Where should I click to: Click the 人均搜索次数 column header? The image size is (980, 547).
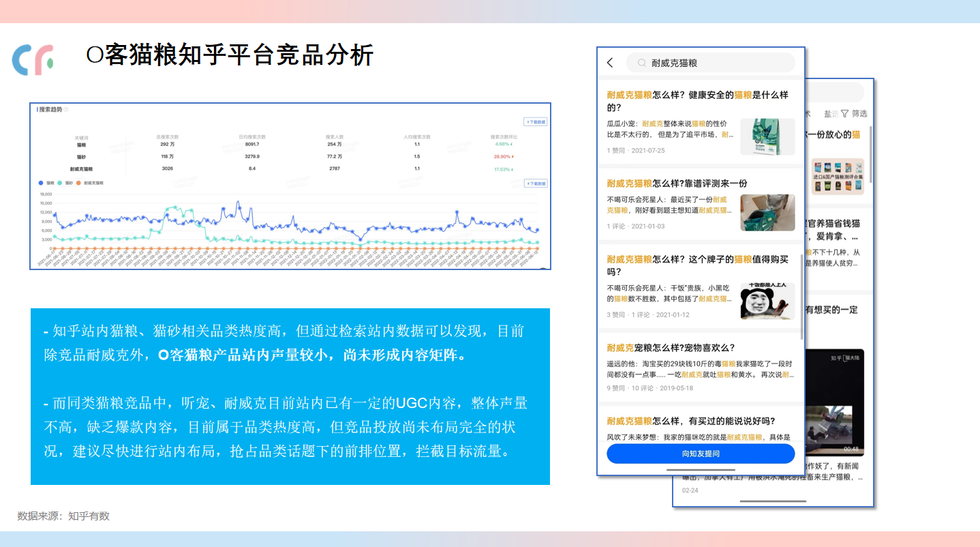click(x=417, y=137)
